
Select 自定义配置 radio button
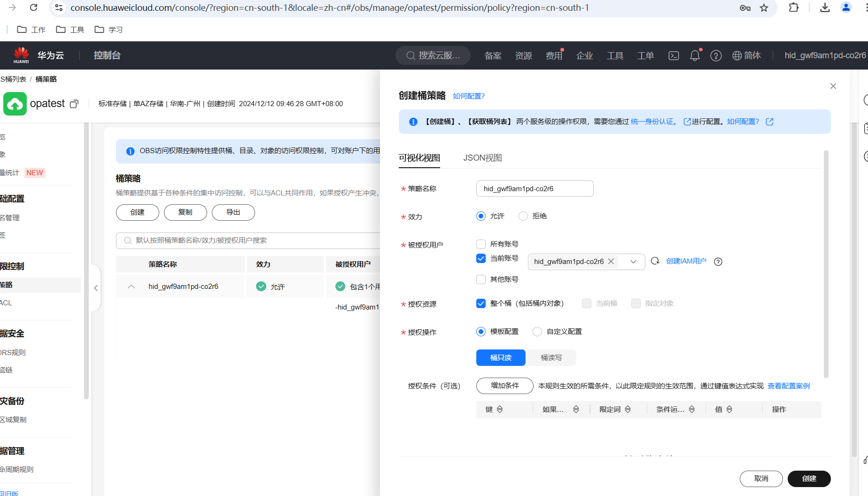point(537,332)
